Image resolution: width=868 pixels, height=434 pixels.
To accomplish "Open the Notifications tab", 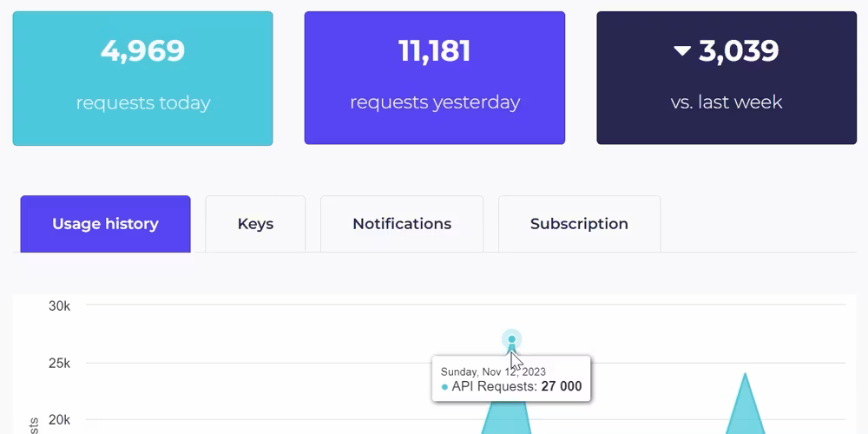I will pos(402,224).
